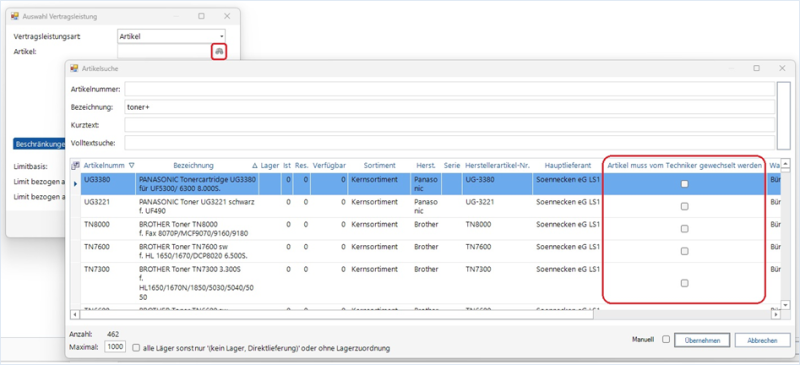Select article number cell UG3221
The width and height of the screenshot is (800, 365).
[108, 206]
